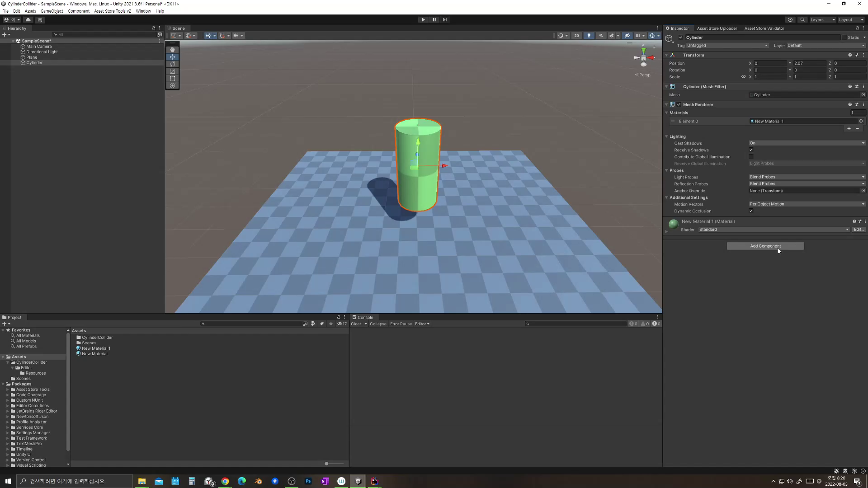Open the GameObject menu
Image resolution: width=868 pixels, height=488 pixels.
click(52, 11)
